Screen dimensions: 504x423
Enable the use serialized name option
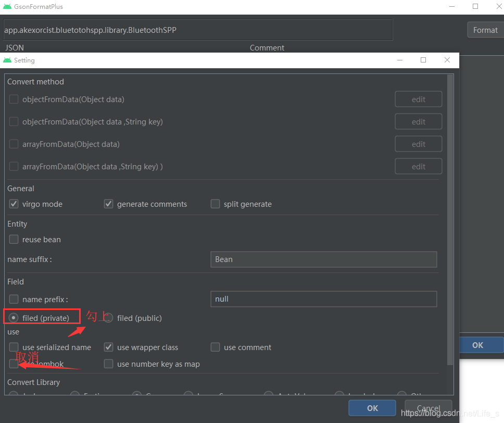point(14,347)
